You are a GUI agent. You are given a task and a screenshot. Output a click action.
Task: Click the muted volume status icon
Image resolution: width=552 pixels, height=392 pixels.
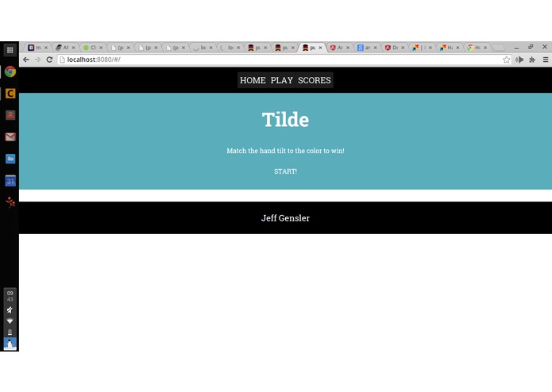point(10,310)
